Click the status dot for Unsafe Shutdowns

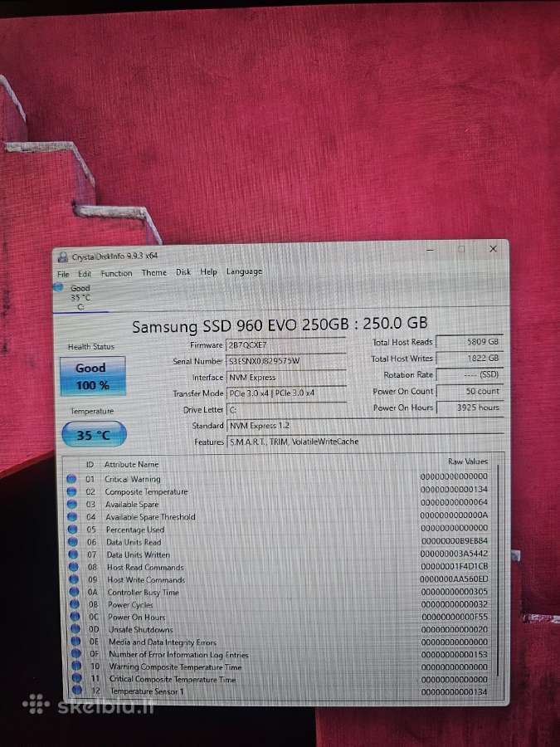pos(75,629)
